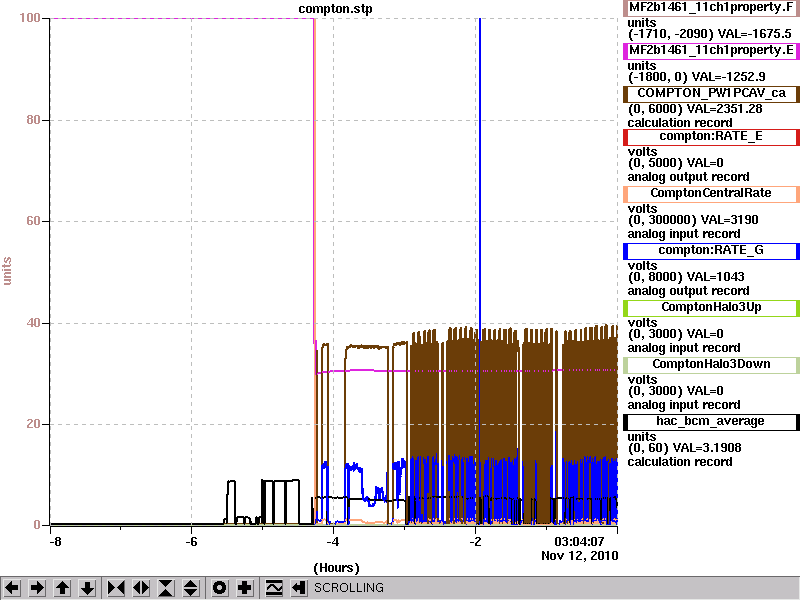Click the horizontal zoom-in (compress) icon

[116, 588]
